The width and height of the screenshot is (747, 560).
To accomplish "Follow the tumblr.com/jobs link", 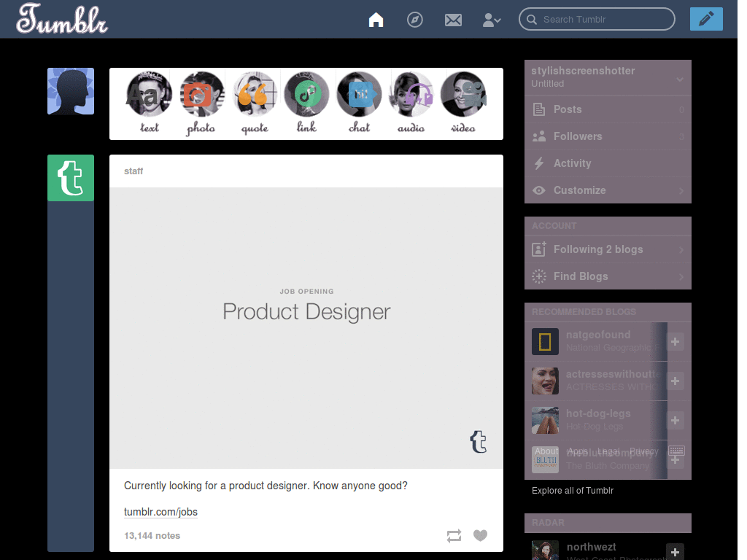I will [160, 512].
